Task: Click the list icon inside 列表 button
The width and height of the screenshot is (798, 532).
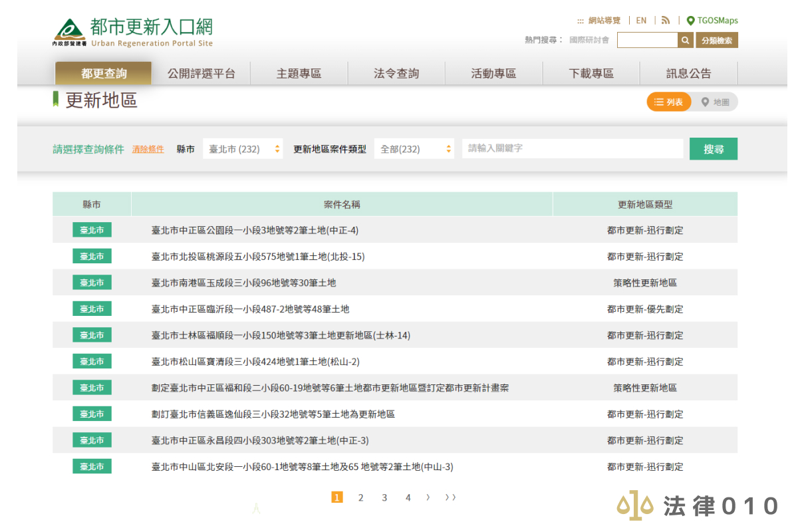Action: point(658,101)
